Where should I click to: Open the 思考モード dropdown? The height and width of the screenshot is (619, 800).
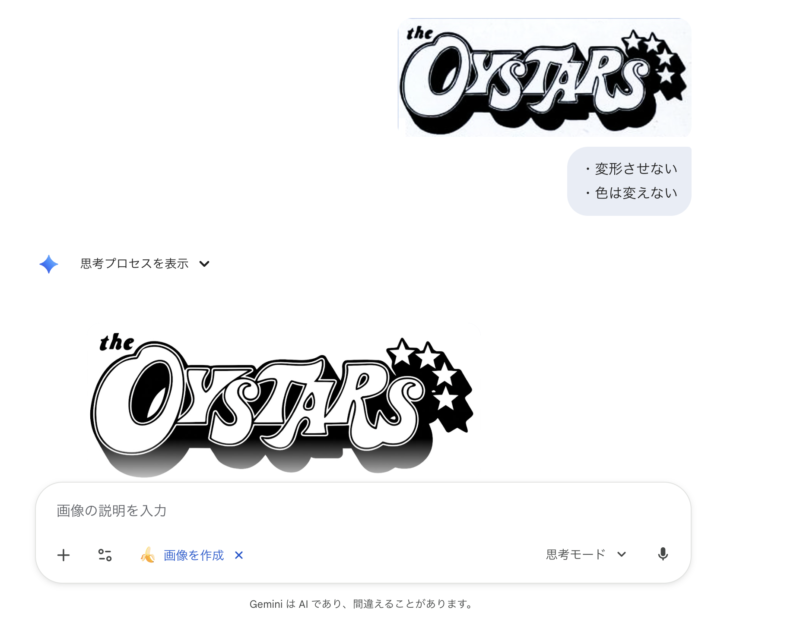pos(586,554)
